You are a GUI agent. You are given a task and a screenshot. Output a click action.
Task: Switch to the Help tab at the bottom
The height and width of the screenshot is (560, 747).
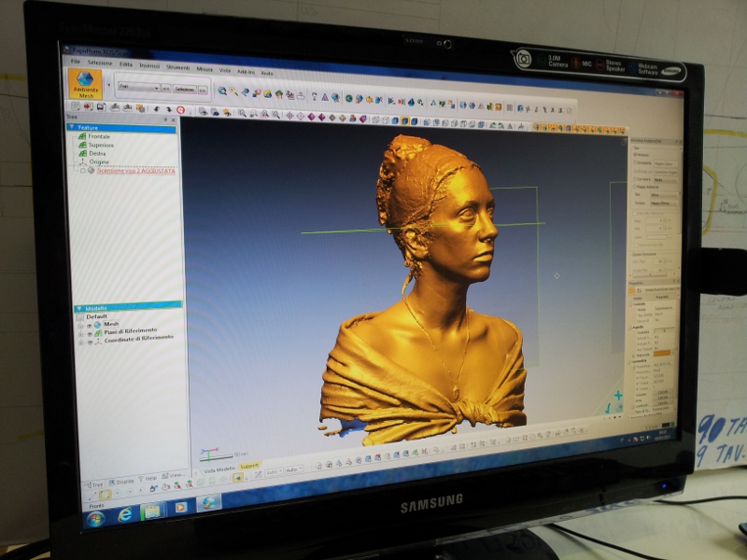(x=148, y=479)
